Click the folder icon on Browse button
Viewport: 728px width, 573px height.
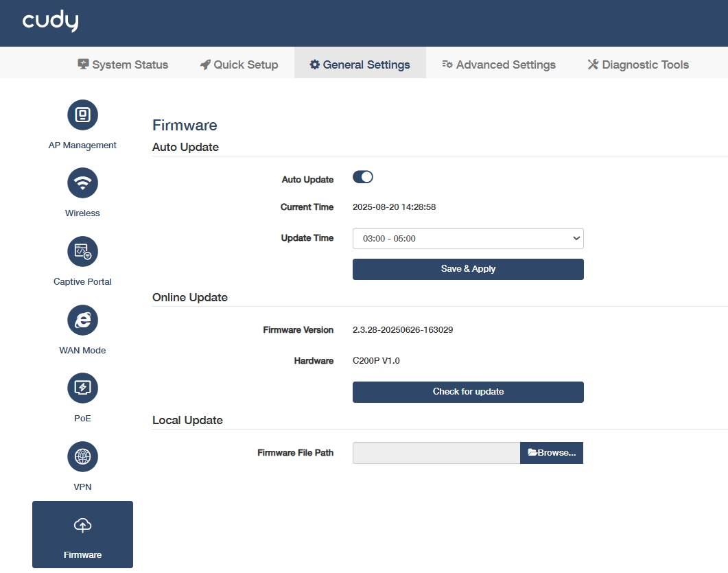pyautogui.click(x=532, y=452)
